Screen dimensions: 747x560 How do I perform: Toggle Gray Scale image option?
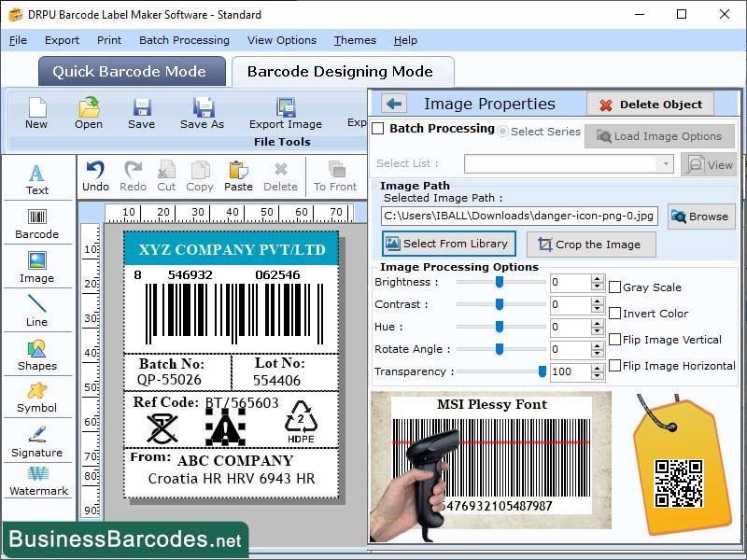[615, 287]
